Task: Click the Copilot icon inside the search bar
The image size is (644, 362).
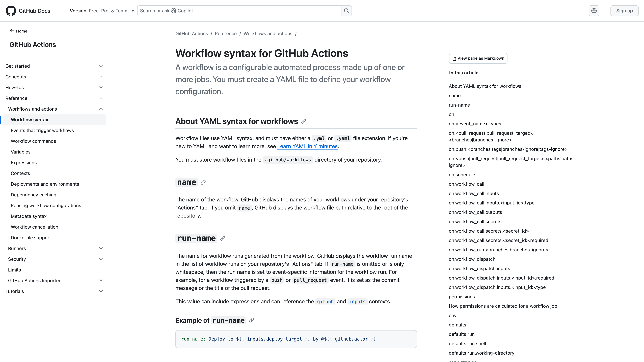Action: (x=174, y=11)
